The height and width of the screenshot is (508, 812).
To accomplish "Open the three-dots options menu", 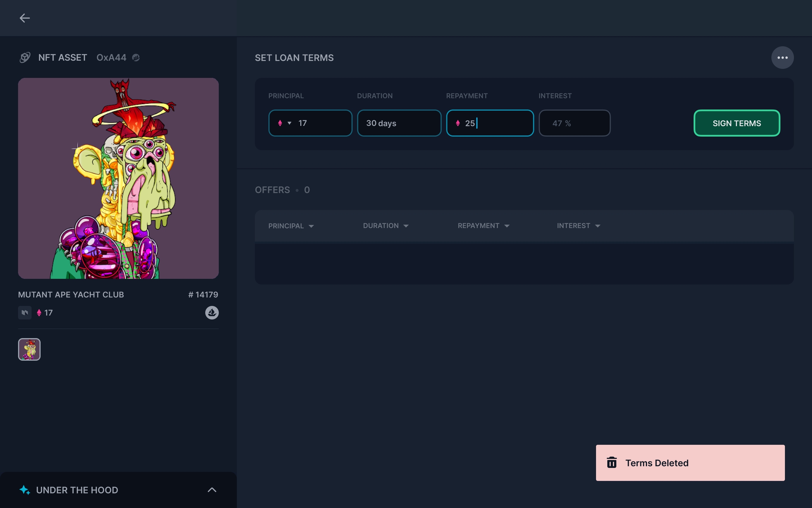I will click(782, 58).
